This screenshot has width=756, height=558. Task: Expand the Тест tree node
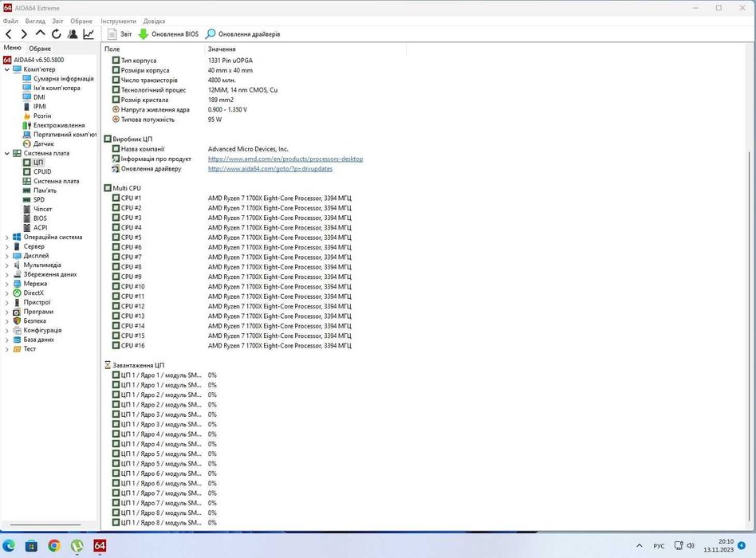[6, 349]
